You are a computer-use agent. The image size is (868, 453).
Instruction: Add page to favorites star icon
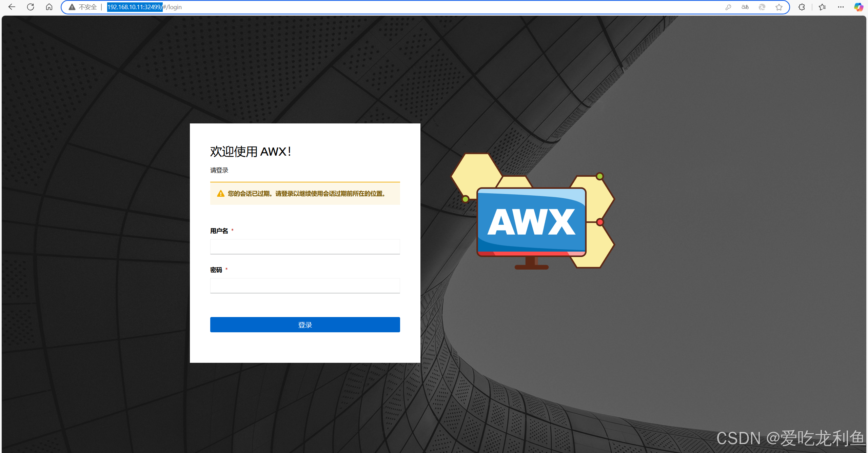(779, 7)
